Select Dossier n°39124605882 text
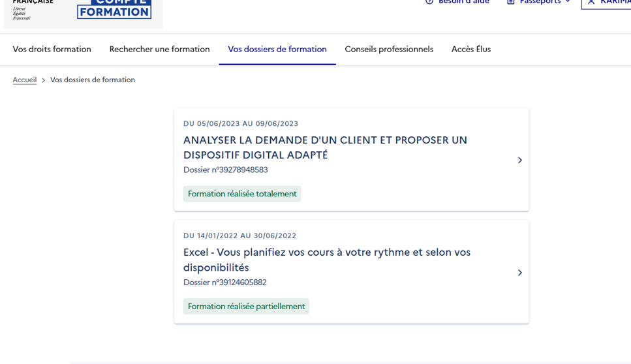 tap(224, 282)
